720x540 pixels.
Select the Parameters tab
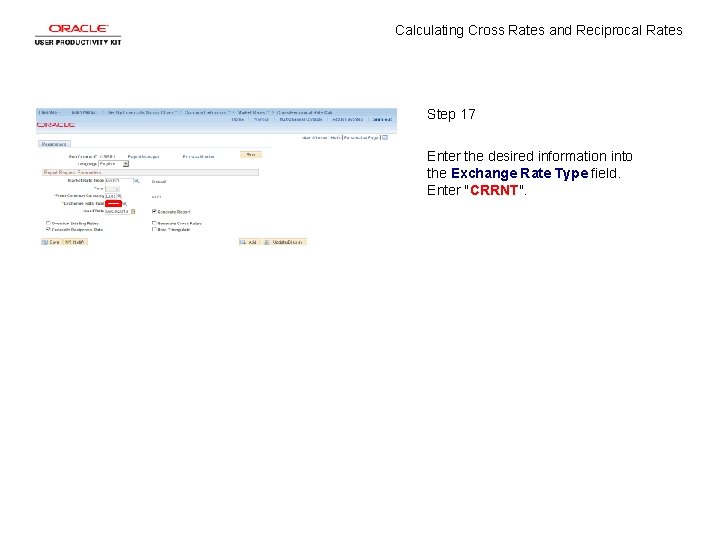54,144
